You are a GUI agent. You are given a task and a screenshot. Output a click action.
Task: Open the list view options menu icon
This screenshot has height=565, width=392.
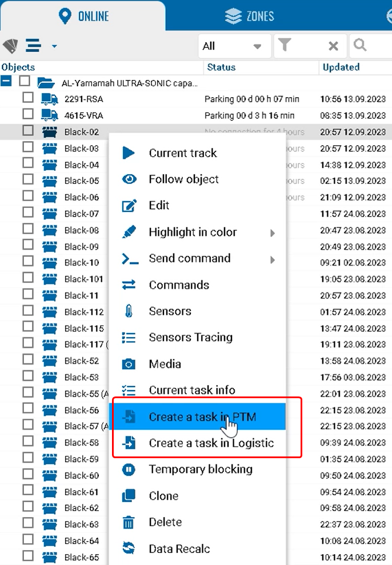[34, 46]
